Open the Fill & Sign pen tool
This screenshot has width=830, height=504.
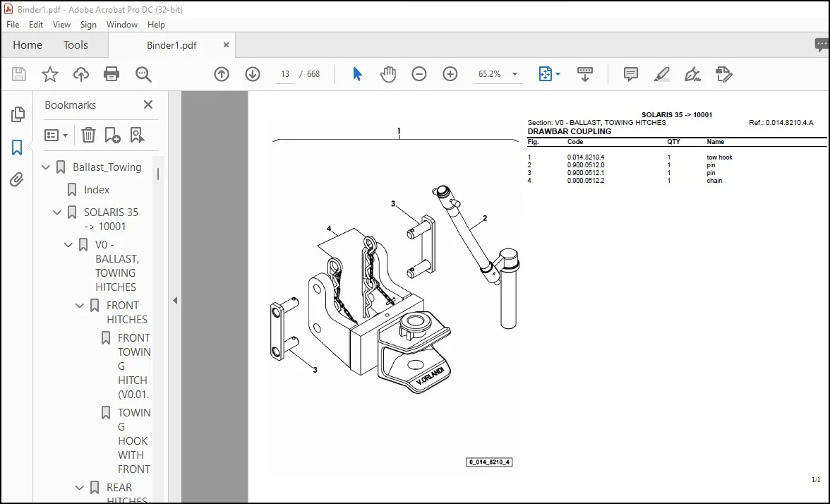[692, 74]
